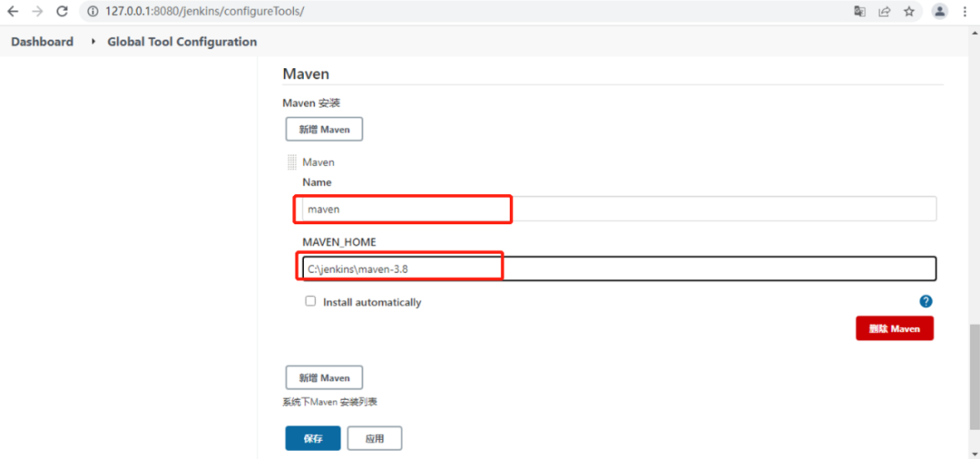The height and width of the screenshot is (459, 980).
Task: Bookmark this page with the star
Action: [909, 12]
